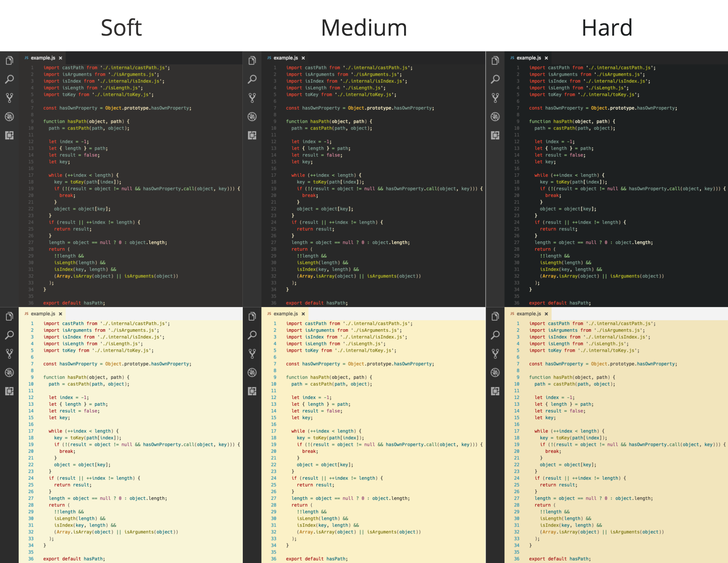Close example.js tab in light Soft editor
This screenshot has width=728, height=563.
click(x=60, y=314)
